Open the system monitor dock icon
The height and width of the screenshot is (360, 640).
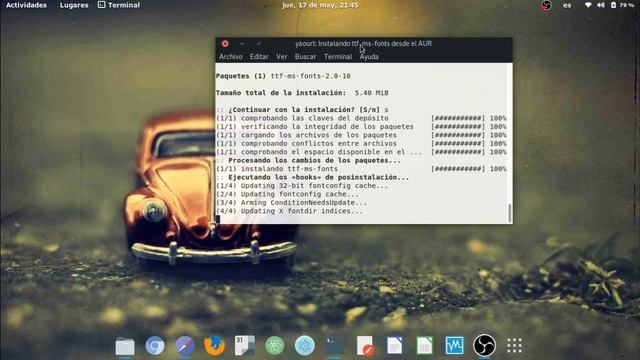pos(454,346)
